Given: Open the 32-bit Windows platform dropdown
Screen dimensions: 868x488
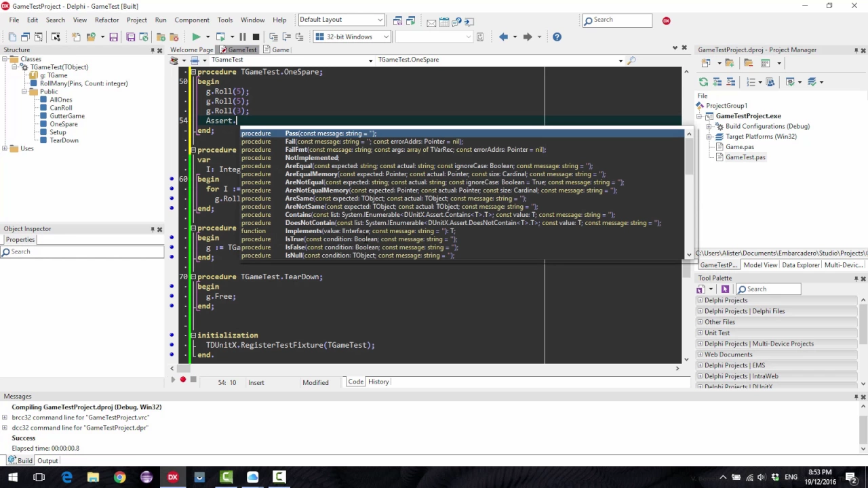Looking at the screenshot, I should [x=386, y=37].
